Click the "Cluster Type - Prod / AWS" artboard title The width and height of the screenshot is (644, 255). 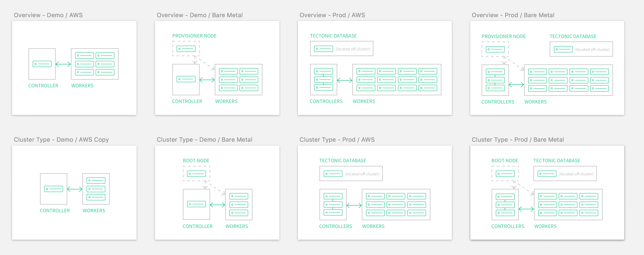337,140
